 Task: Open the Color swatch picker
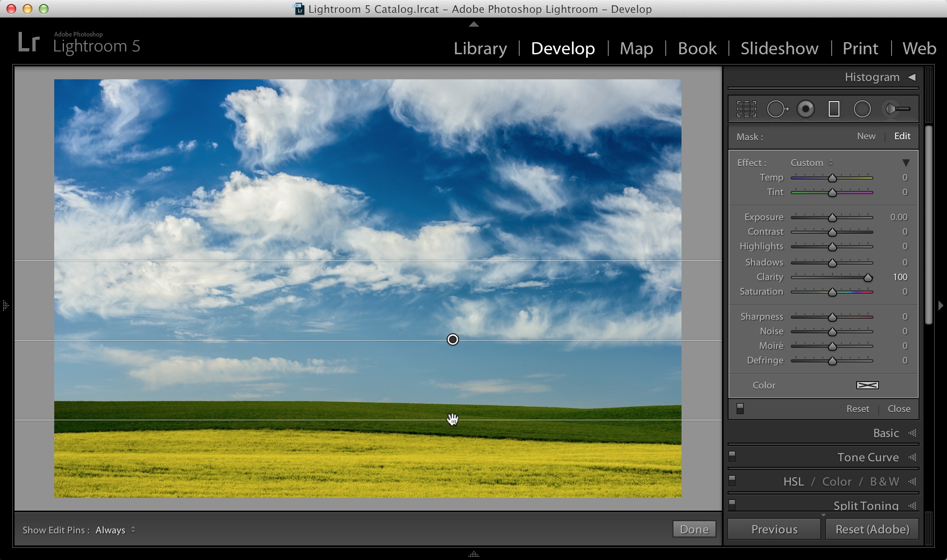pyautogui.click(x=867, y=385)
